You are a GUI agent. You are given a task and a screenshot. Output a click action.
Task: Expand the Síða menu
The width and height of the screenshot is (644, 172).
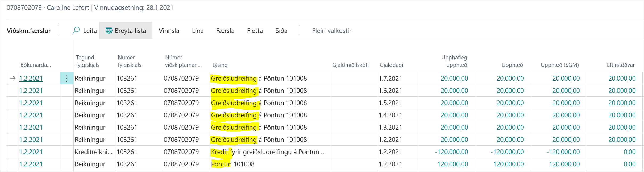coord(281,31)
